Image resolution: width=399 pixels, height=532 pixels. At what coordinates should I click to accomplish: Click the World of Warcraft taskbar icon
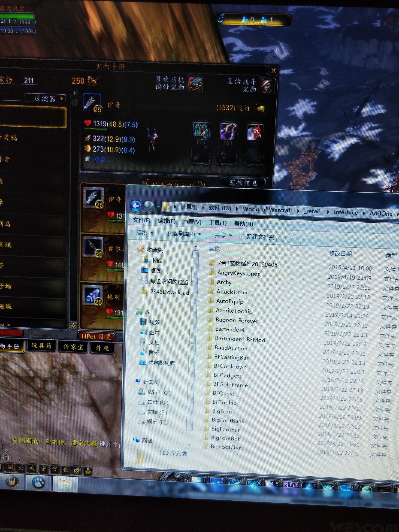[12, 482]
